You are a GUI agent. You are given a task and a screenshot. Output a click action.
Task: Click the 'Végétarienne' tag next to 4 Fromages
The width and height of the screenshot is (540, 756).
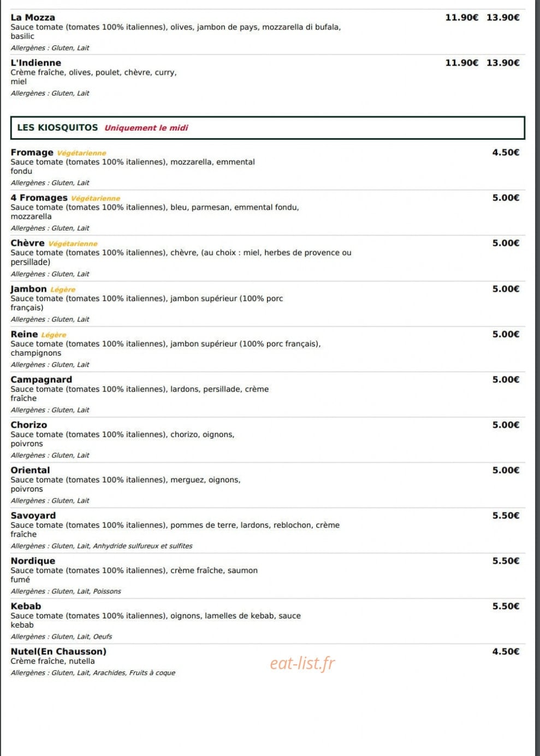point(96,199)
